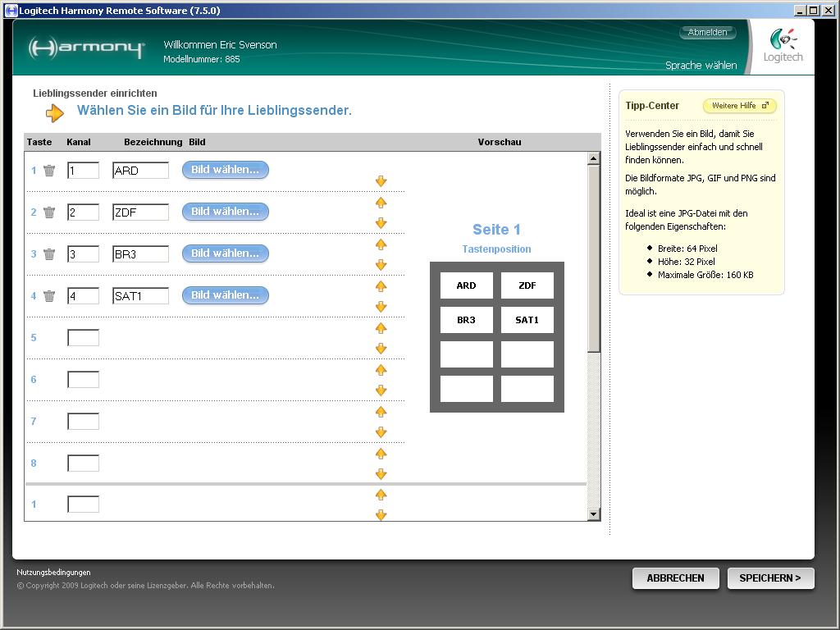Move the BR3 row down with arrow
Viewport: 840px width, 630px height.
[x=381, y=265]
